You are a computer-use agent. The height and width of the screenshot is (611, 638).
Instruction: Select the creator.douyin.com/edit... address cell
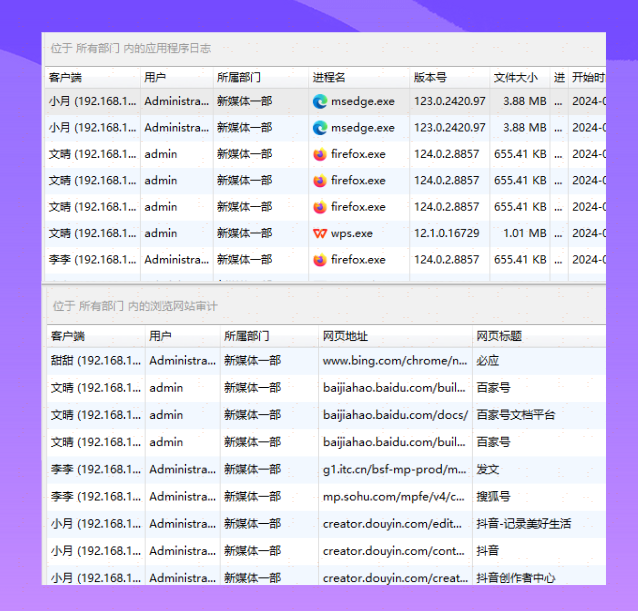pos(395,524)
